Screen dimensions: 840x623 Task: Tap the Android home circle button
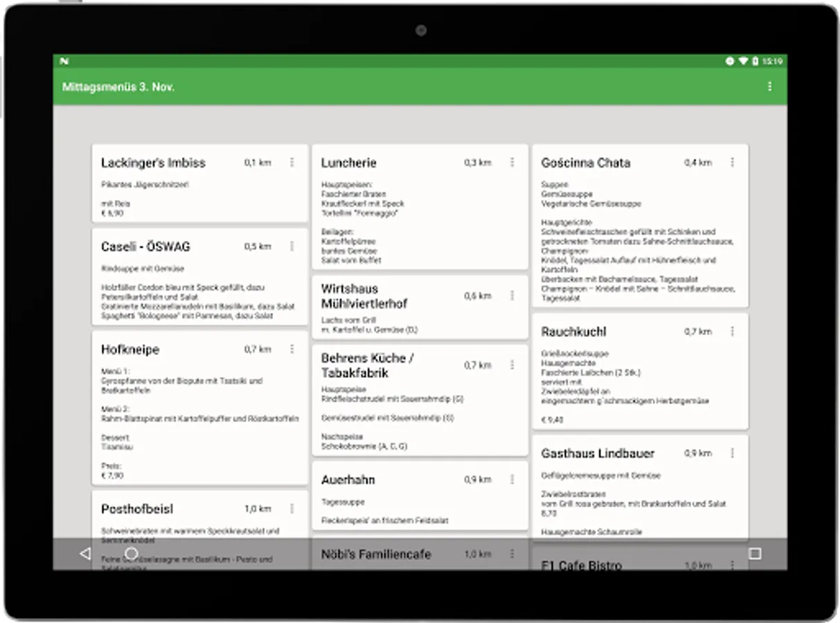pyautogui.click(x=130, y=554)
